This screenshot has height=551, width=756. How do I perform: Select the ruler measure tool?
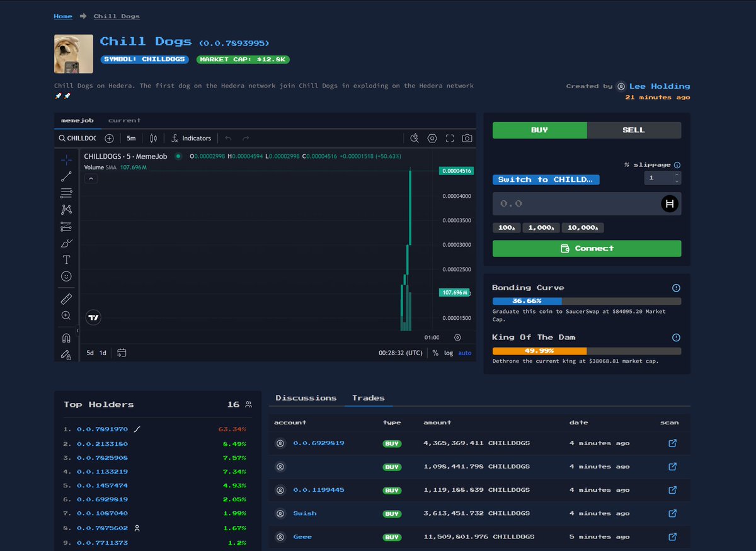(66, 298)
